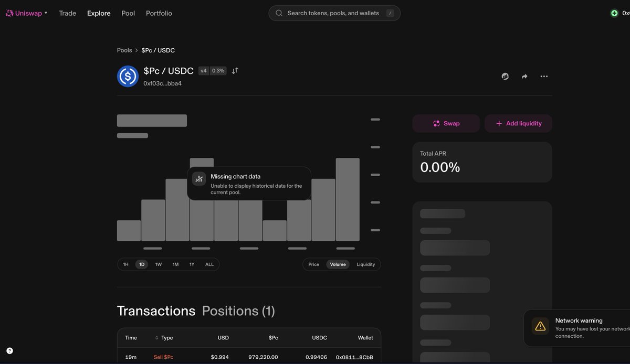Click the Wallet column header

(x=365, y=338)
